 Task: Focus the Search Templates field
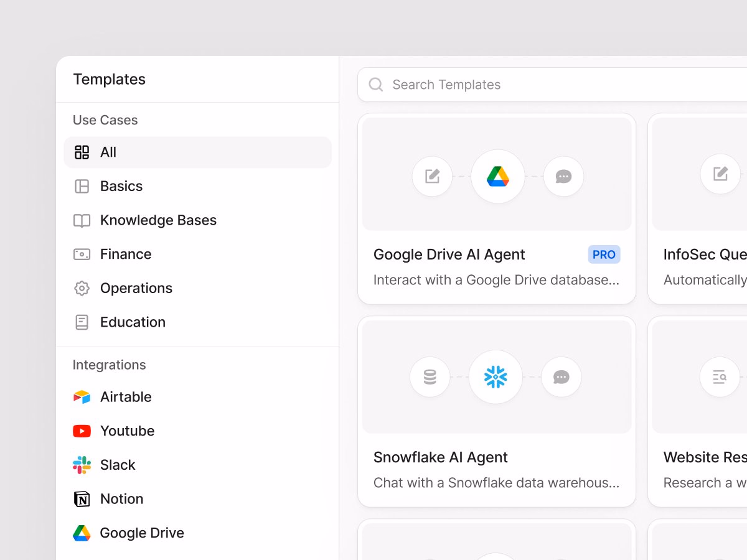pos(553,85)
